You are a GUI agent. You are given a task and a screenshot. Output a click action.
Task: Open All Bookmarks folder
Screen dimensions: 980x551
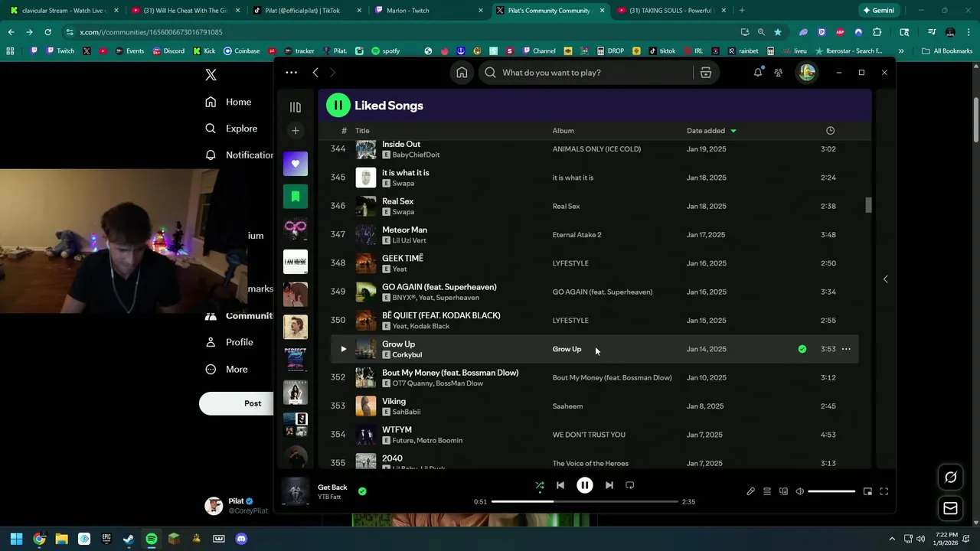(947, 51)
